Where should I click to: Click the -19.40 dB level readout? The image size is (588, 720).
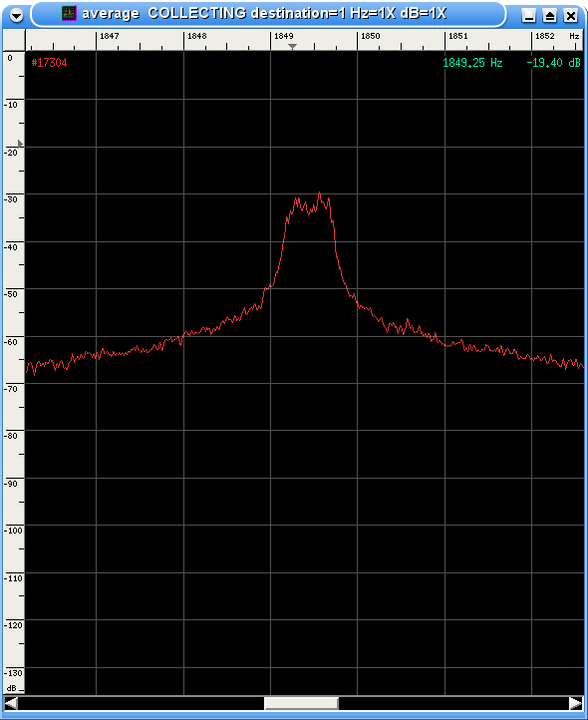click(x=553, y=63)
